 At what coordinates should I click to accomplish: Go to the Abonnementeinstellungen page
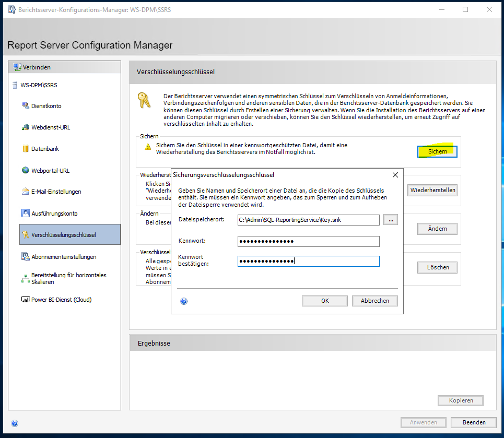click(x=64, y=256)
